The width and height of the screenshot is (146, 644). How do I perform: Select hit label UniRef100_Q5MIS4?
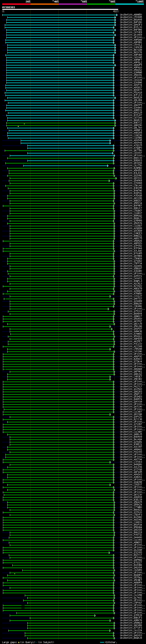pos(131,203)
